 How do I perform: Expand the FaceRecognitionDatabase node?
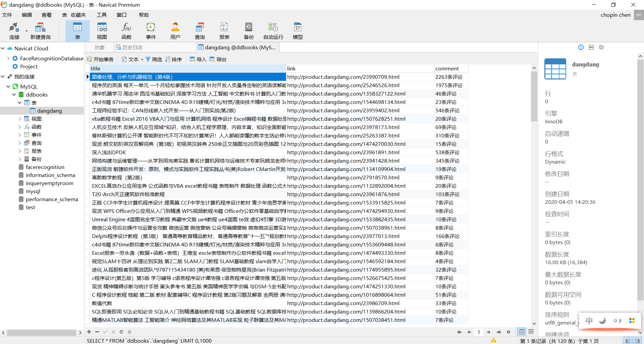pyautogui.click(x=8, y=58)
